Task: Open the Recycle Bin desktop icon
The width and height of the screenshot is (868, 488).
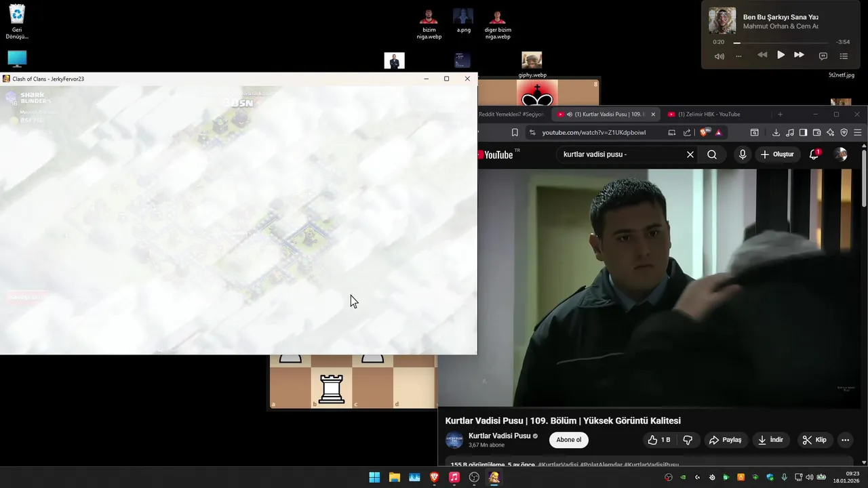Action: [x=17, y=22]
